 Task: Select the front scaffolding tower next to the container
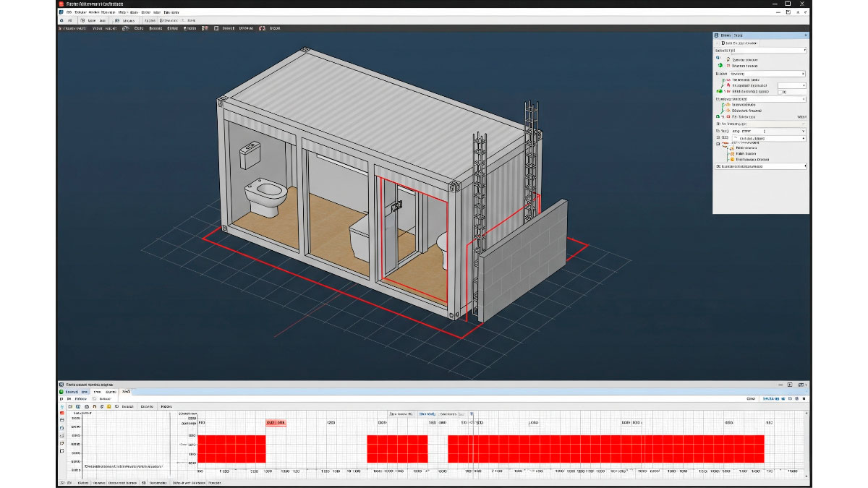click(x=477, y=224)
